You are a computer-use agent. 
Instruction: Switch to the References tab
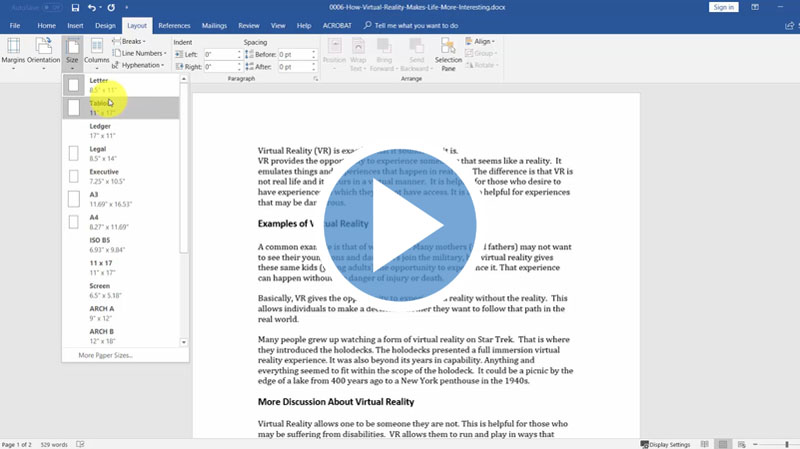pos(174,24)
